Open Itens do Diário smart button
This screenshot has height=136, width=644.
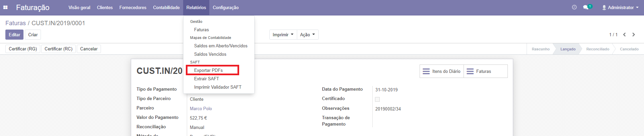pyautogui.click(x=441, y=71)
